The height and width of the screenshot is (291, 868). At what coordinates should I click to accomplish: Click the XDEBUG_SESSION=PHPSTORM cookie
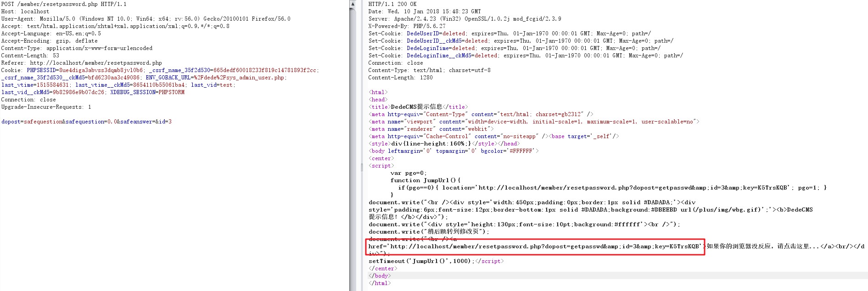pyautogui.click(x=147, y=92)
